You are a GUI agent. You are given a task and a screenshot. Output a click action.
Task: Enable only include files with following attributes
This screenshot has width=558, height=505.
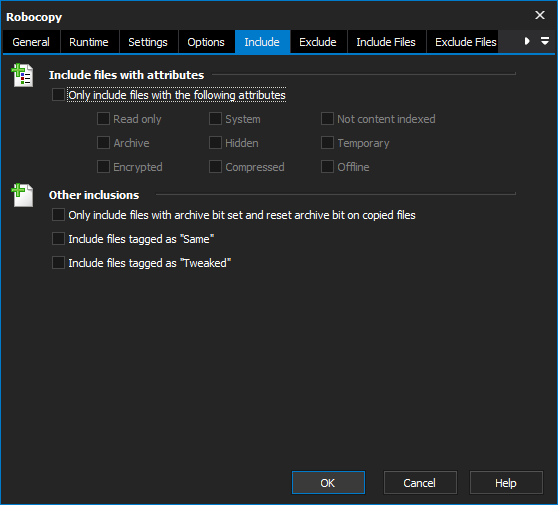pos(58,95)
